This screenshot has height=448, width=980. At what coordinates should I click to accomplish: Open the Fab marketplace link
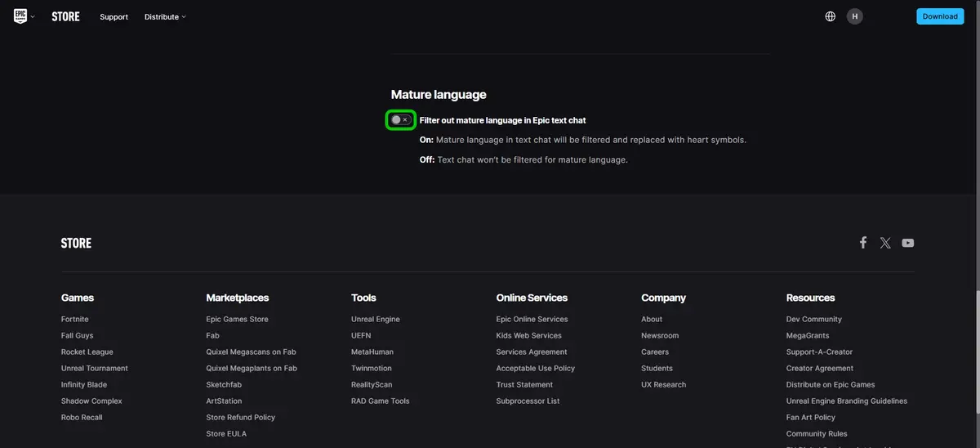coord(212,335)
